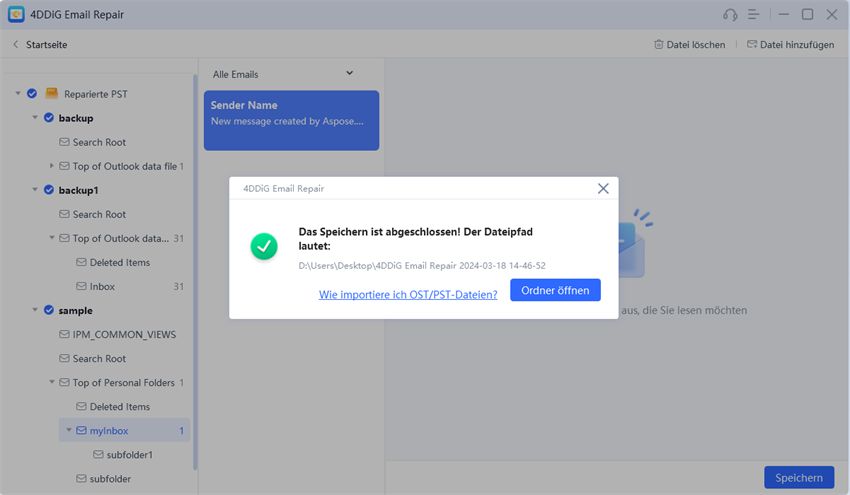Uncheck the backup1 checkbox
Image resolution: width=850 pixels, height=495 pixels.
tap(49, 190)
